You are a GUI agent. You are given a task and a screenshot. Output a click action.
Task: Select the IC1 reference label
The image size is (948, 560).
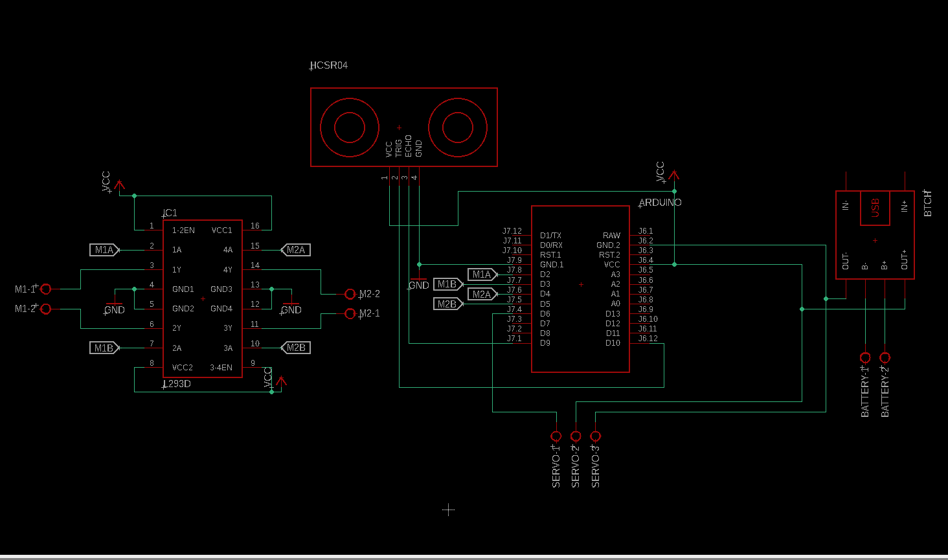tap(170, 213)
